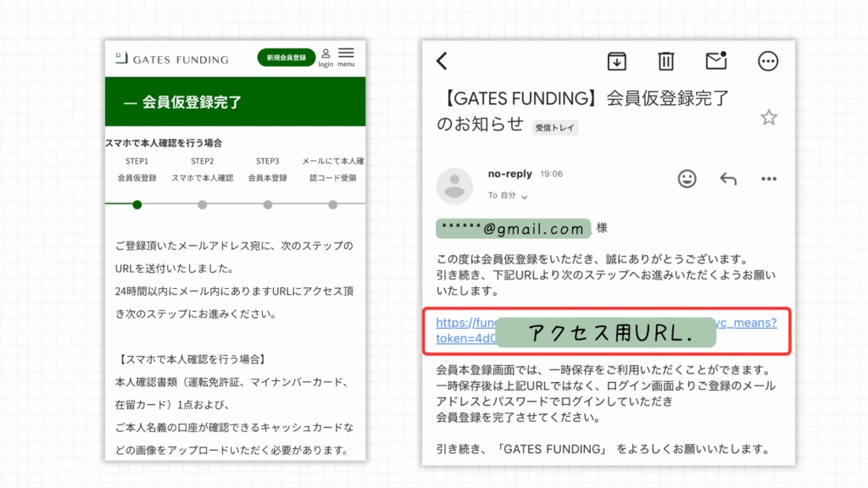Open the no-reply sender avatar
The image size is (868, 488).
point(454,186)
